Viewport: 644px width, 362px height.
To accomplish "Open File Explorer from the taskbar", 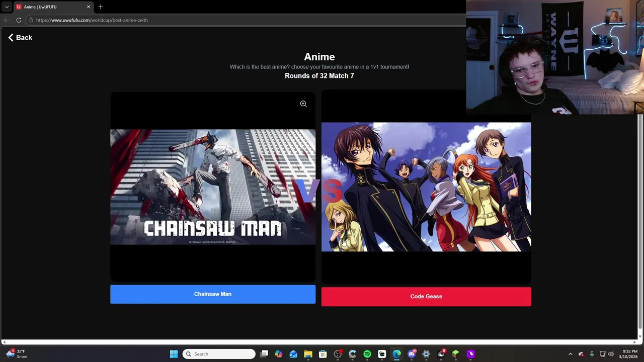I will (x=308, y=354).
